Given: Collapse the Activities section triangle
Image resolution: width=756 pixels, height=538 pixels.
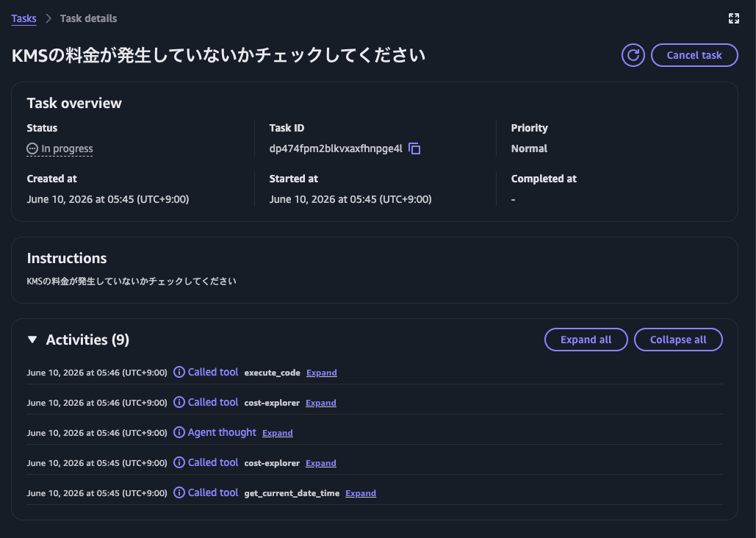Looking at the screenshot, I should coord(32,340).
